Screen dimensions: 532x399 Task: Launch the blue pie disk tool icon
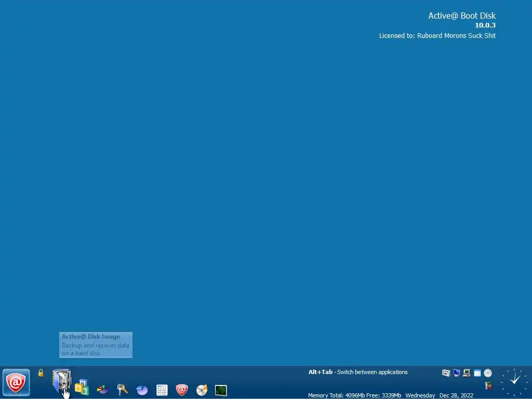pyautogui.click(x=142, y=390)
